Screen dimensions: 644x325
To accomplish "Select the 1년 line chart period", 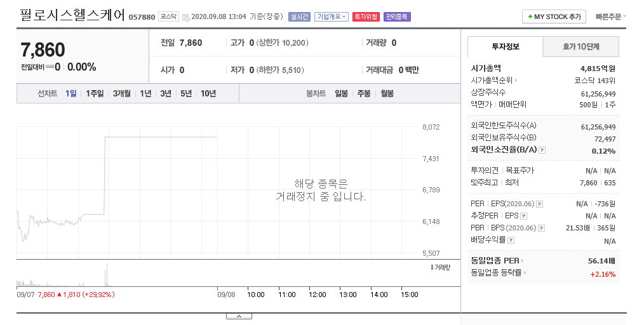I will (x=146, y=93).
